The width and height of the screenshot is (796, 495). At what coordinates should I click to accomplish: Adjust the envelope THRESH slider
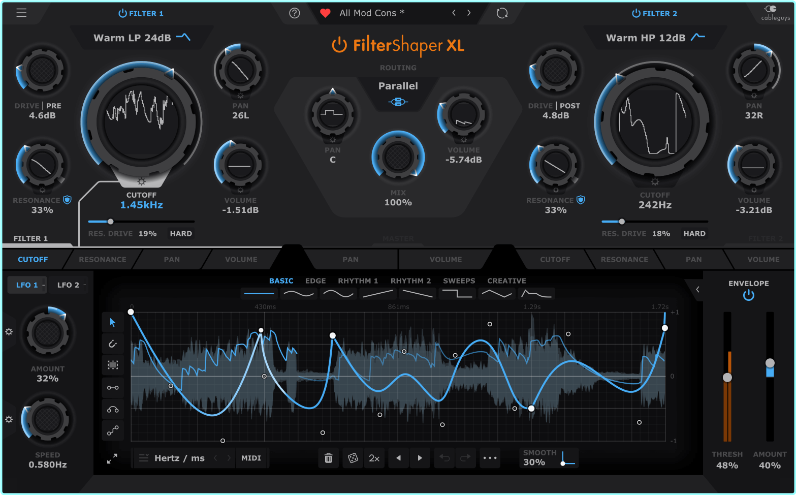pos(727,377)
